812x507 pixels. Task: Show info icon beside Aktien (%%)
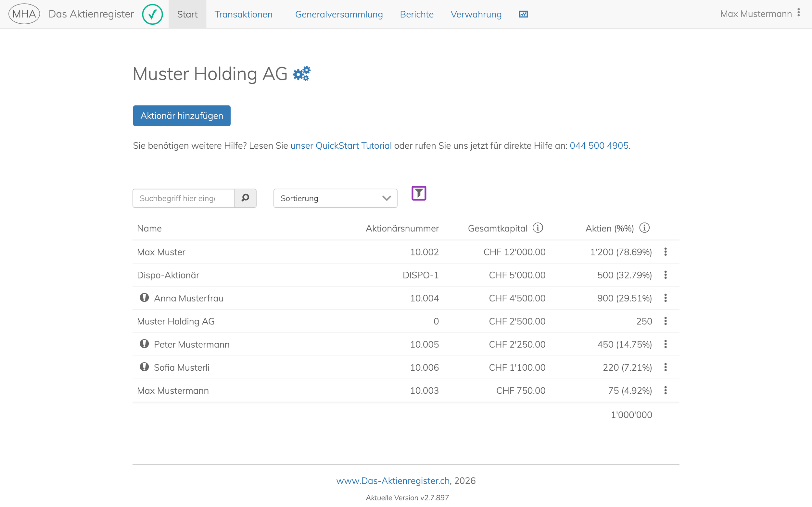click(644, 228)
